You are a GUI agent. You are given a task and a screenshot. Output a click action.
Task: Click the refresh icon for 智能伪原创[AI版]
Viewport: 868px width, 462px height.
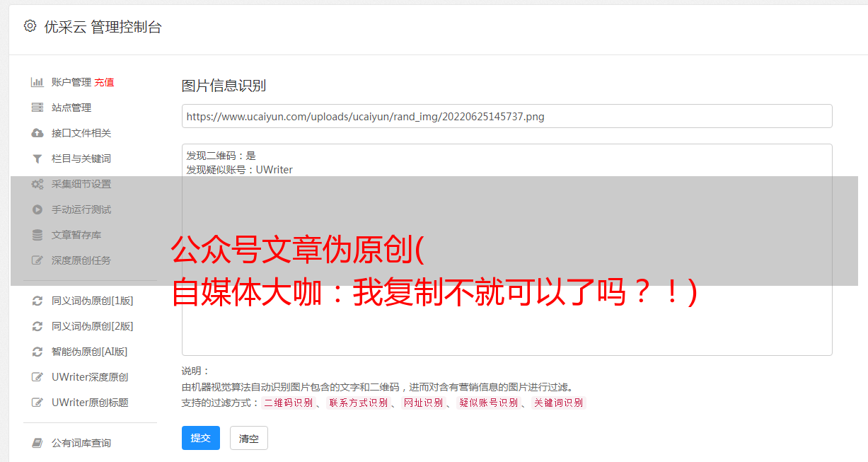click(x=37, y=352)
